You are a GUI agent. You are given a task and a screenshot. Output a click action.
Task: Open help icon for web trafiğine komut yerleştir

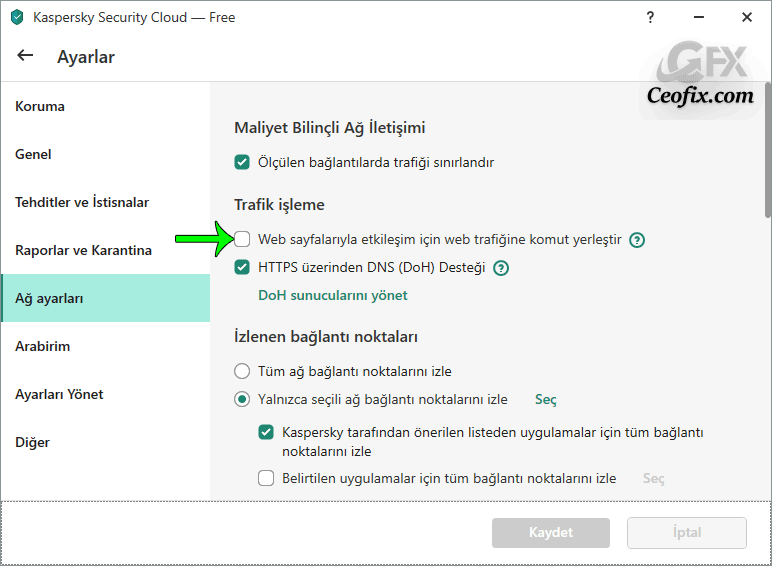coord(637,240)
